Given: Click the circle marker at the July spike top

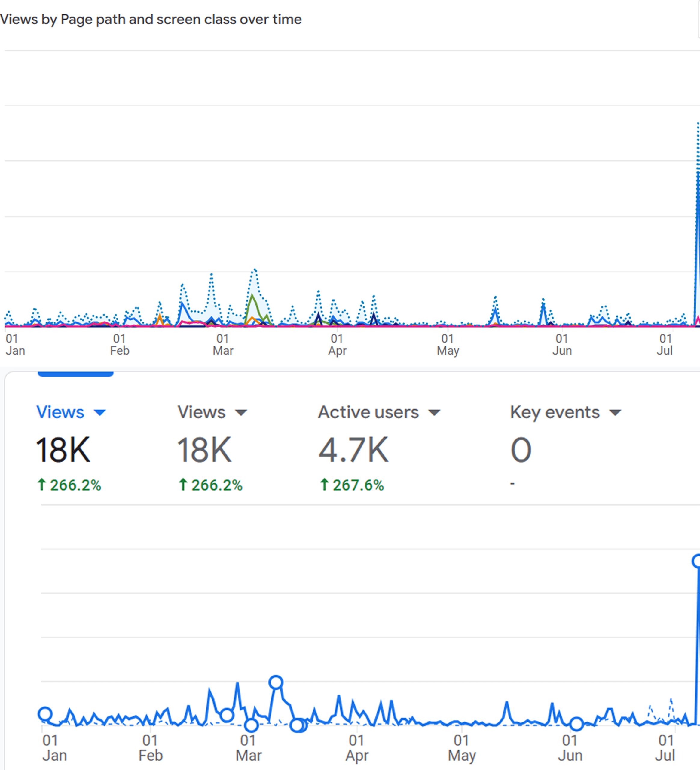Looking at the screenshot, I should point(697,561).
